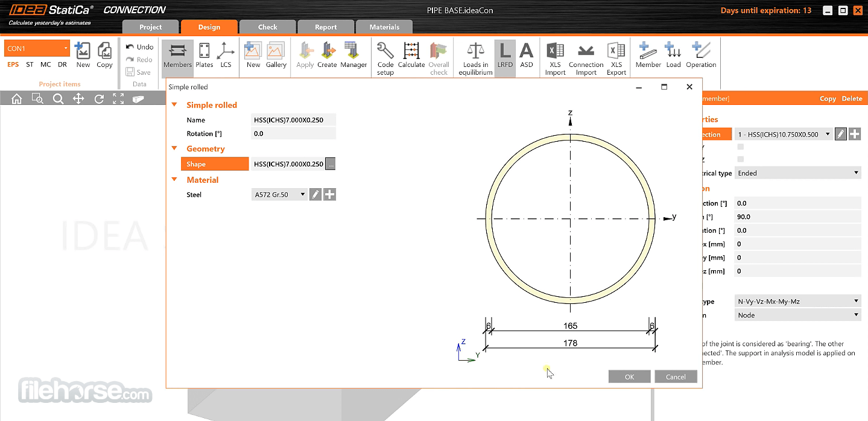Click the fit to screen icon
The width and height of the screenshot is (868, 421).
click(118, 99)
